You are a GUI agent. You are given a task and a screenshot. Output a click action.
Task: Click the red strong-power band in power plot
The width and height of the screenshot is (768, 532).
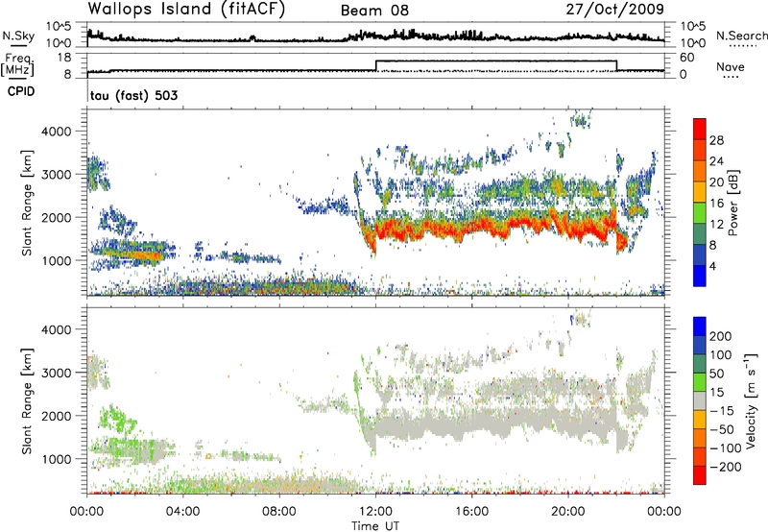[x=494, y=228]
